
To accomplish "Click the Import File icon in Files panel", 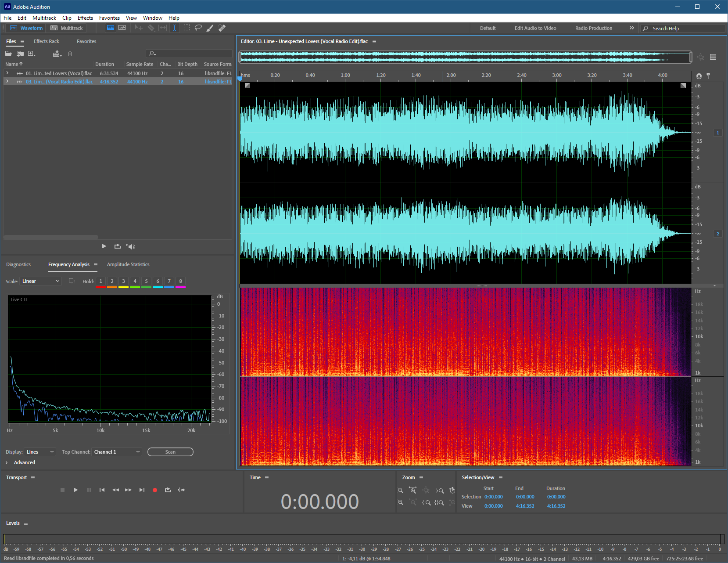I will 20,54.
